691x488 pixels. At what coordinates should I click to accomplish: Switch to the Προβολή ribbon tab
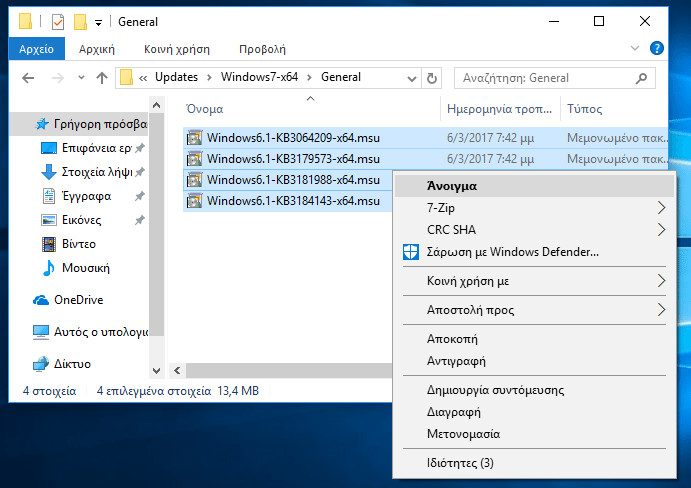click(262, 49)
